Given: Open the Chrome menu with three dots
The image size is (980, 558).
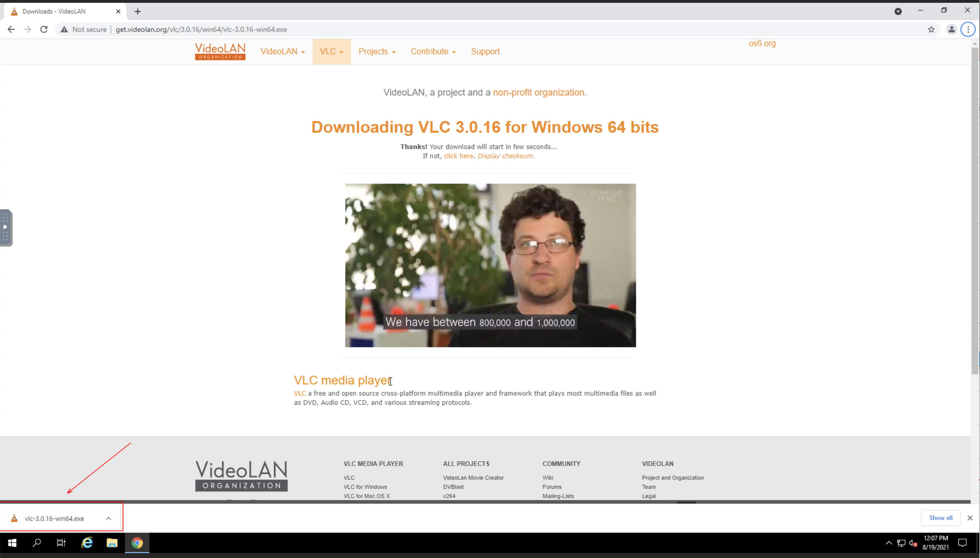Looking at the screenshot, I should pos(968,29).
